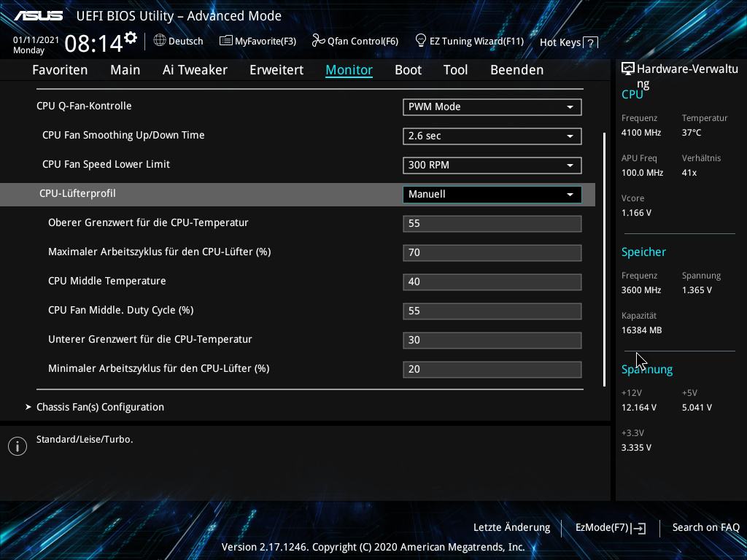Viewport: 747px width, 560px height.
Task: Click the ASUS logo
Action: pyautogui.click(x=38, y=16)
